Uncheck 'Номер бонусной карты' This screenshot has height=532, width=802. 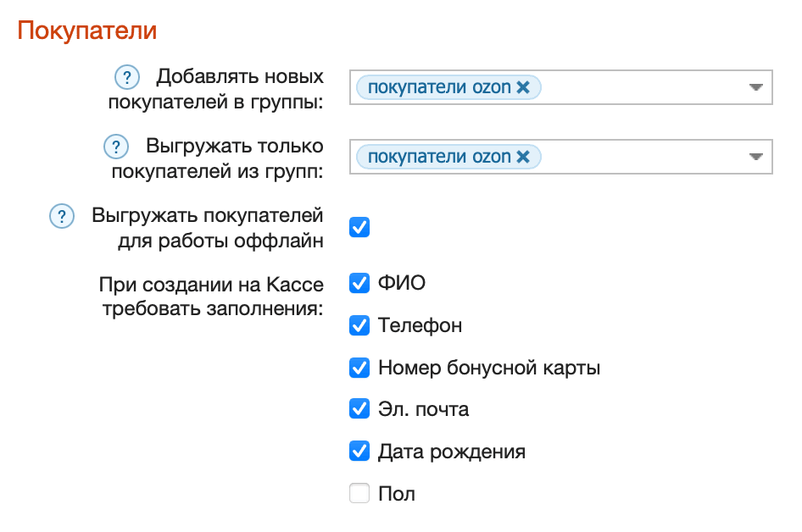(x=359, y=367)
